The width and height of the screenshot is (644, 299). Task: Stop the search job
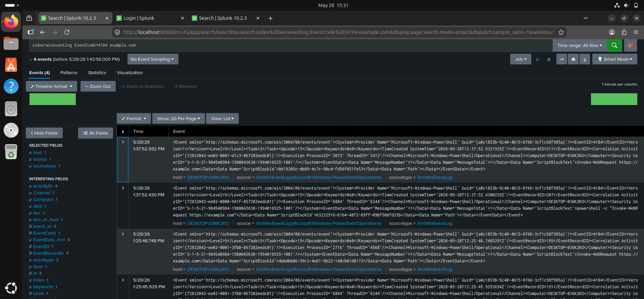click(x=549, y=59)
